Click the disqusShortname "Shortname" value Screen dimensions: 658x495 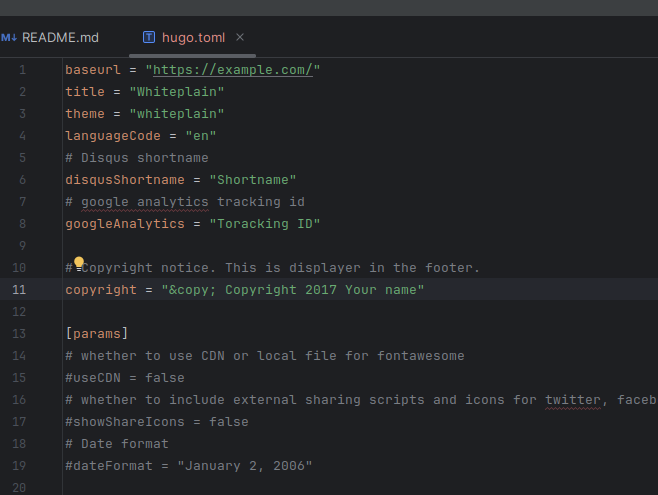[x=253, y=180]
